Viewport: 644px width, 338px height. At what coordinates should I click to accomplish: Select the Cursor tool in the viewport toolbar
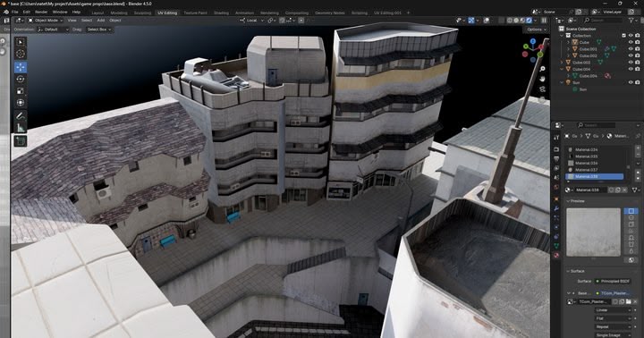pos(20,54)
